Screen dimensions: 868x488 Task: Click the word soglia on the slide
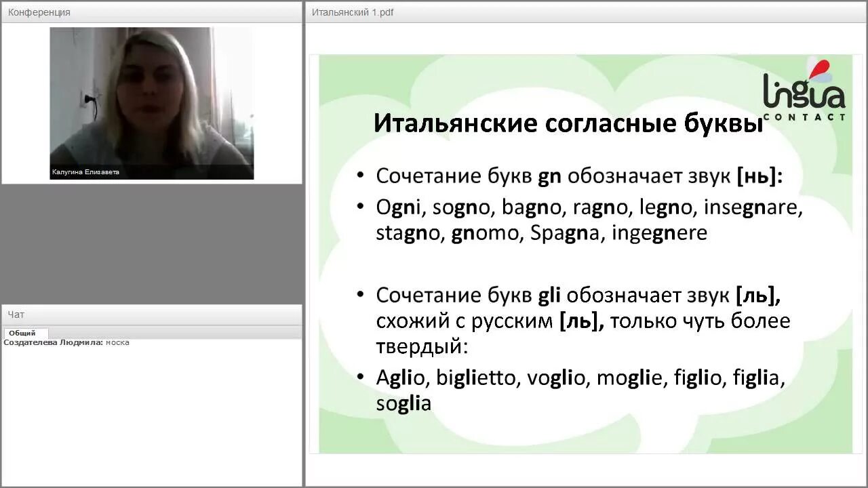click(x=403, y=404)
